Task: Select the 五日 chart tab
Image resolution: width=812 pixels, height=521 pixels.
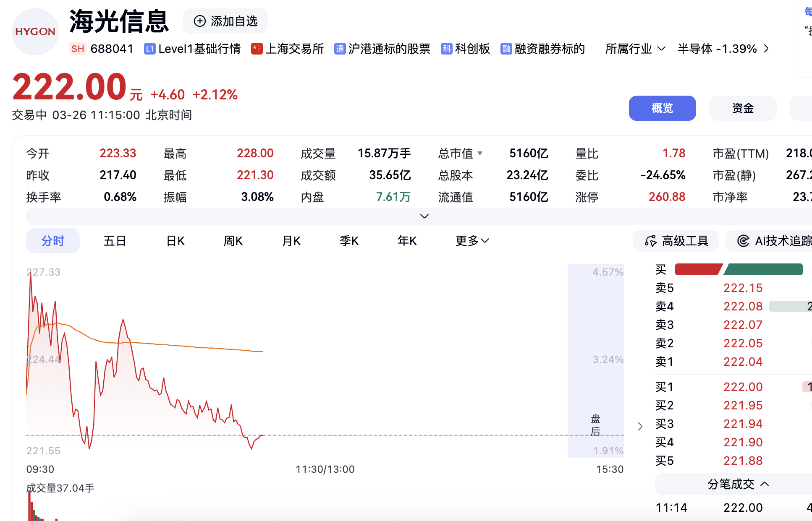Action: click(x=115, y=241)
